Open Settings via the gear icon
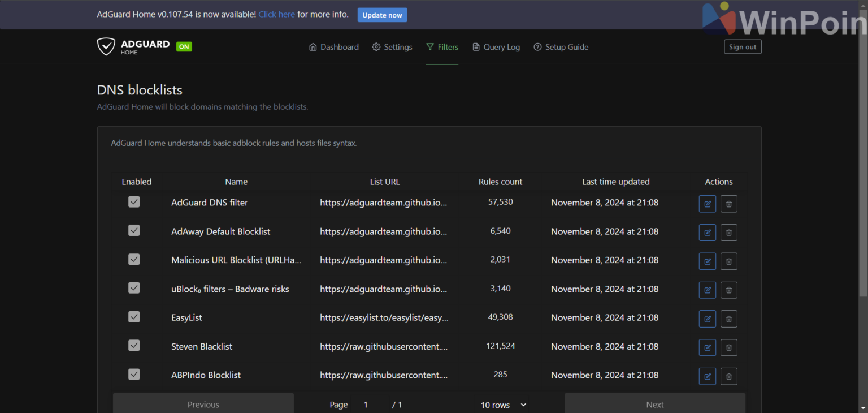This screenshot has height=413, width=868. point(376,47)
